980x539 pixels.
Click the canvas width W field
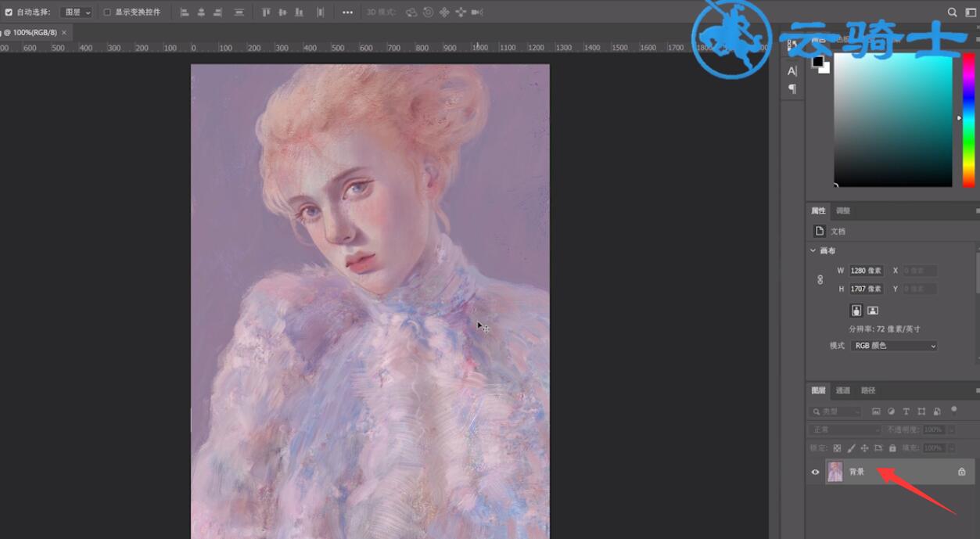click(867, 271)
